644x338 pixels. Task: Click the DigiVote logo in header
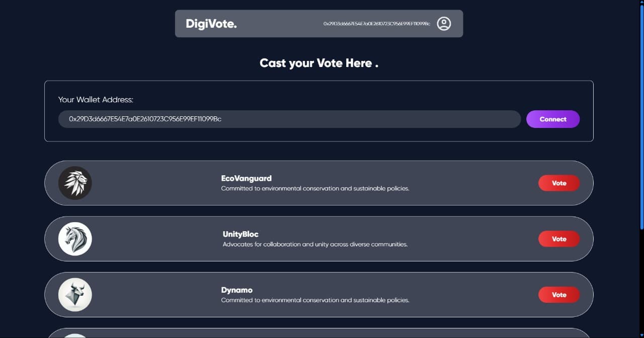tap(211, 24)
